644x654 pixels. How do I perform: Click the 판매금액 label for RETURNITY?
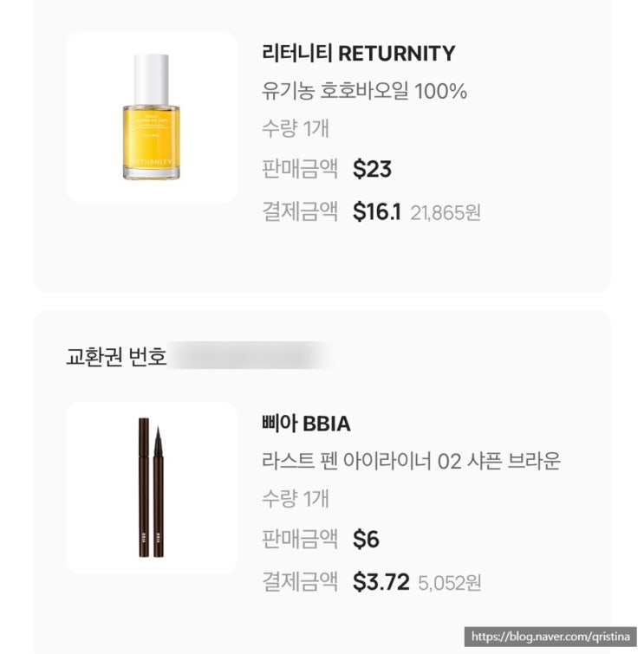(299, 169)
